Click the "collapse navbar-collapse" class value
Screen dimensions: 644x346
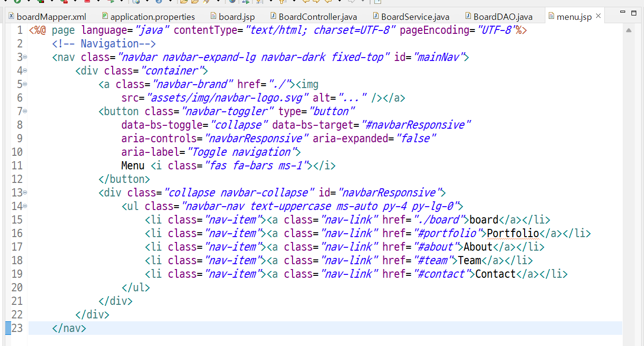click(x=239, y=193)
